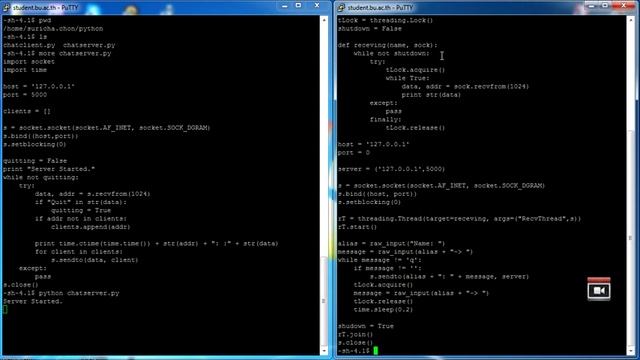This screenshot has width=640, height=360.
Task: Click the scrollbar thumb in right PuTTY window
Action: 632,238
